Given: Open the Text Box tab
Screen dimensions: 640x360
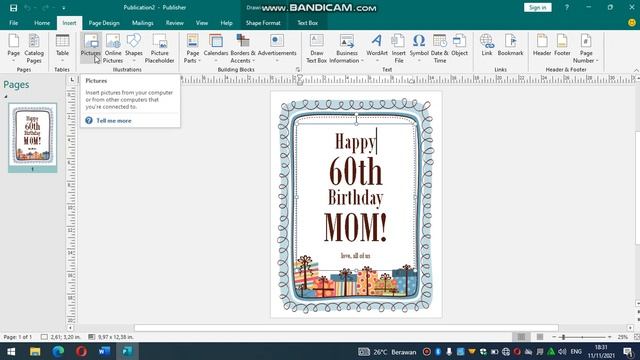Looking at the screenshot, I should [x=307, y=23].
